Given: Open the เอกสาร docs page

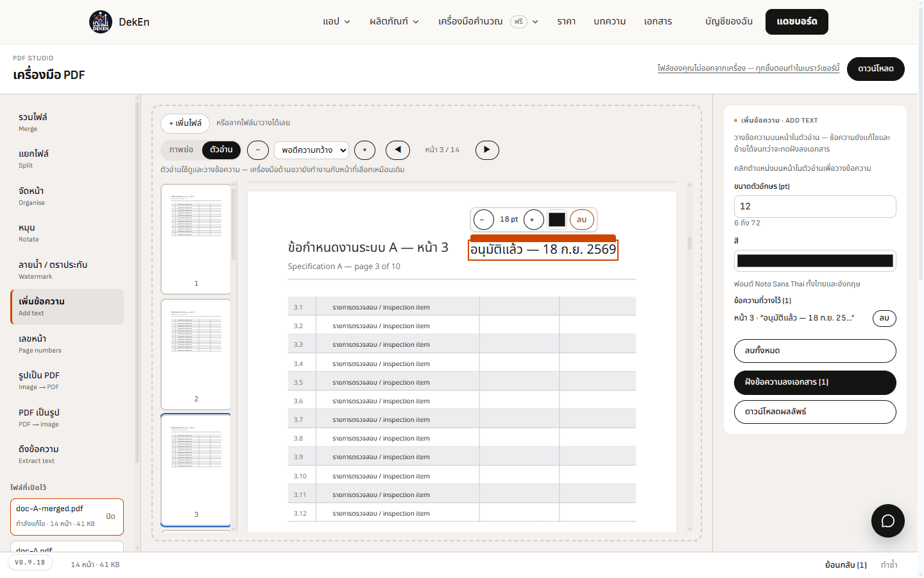Looking at the screenshot, I should point(658,22).
